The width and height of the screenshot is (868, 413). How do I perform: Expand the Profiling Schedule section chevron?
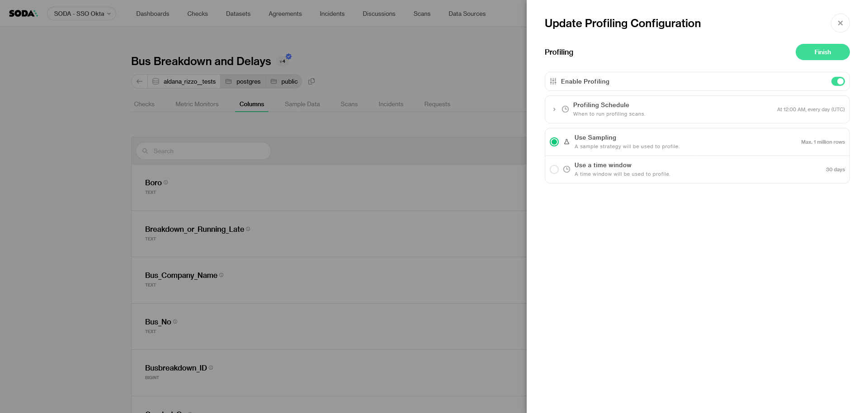pyautogui.click(x=554, y=109)
